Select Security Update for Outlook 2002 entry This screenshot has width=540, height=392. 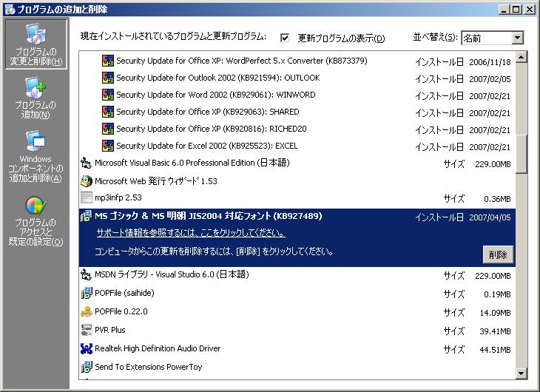[217, 78]
